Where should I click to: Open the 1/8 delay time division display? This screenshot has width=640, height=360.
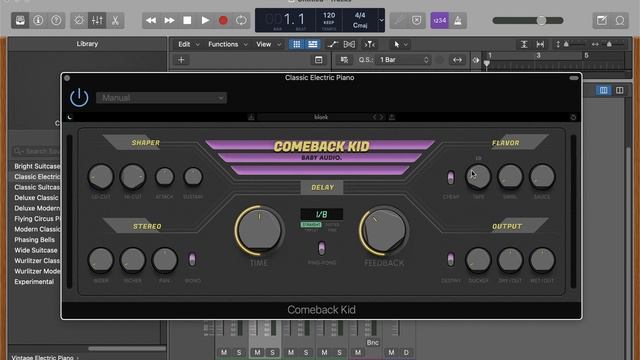coord(322,214)
